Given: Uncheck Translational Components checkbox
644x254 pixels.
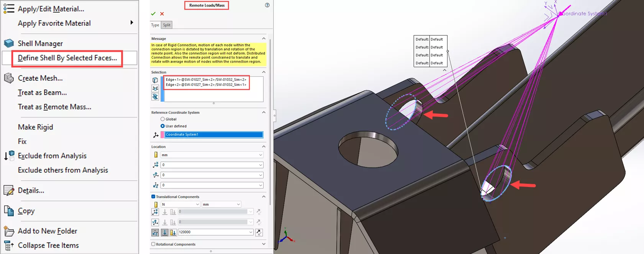Looking at the screenshot, I should click(153, 197).
